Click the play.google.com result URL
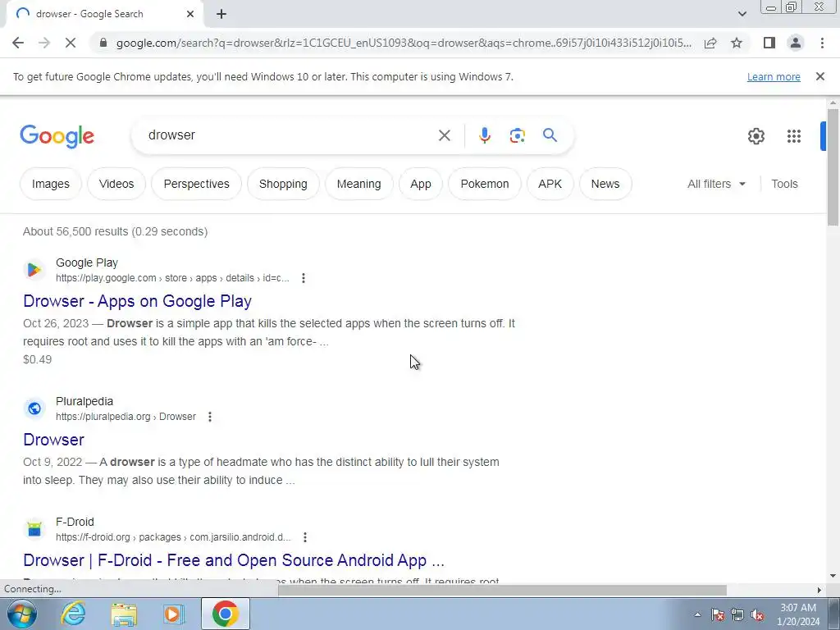Image resolution: width=840 pixels, height=630 pixels. click(172, 278)
